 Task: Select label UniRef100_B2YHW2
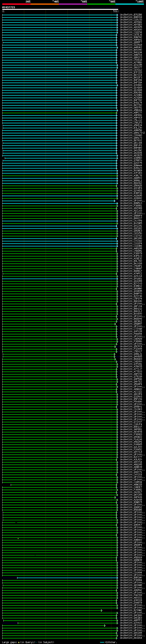131,610
